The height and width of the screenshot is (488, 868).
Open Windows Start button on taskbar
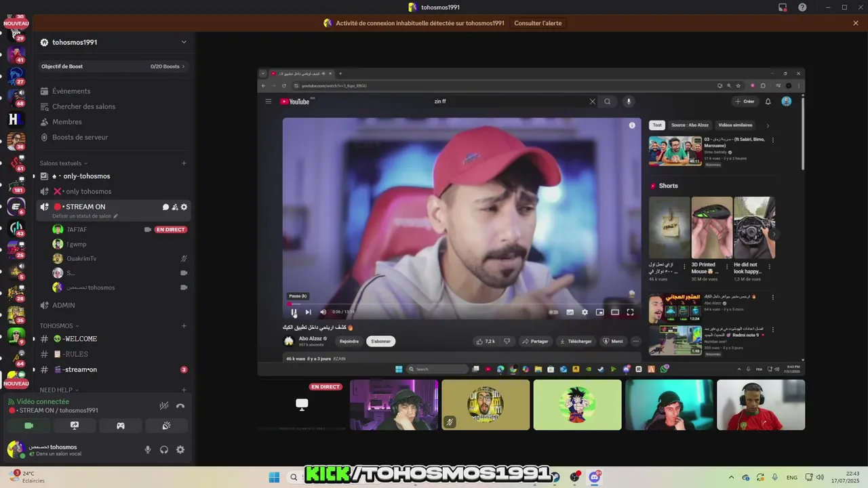[x=275, y=477]
